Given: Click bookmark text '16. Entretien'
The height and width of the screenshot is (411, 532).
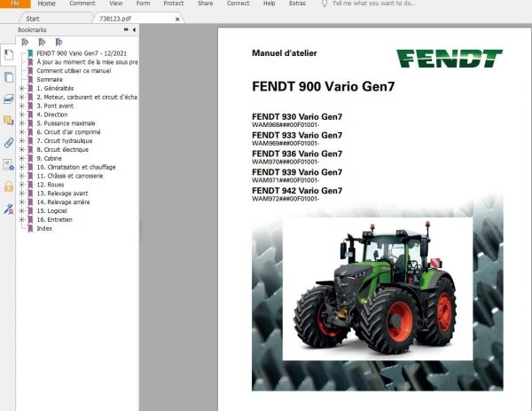Looking at the screenshot, I should [x=54, y=220].
